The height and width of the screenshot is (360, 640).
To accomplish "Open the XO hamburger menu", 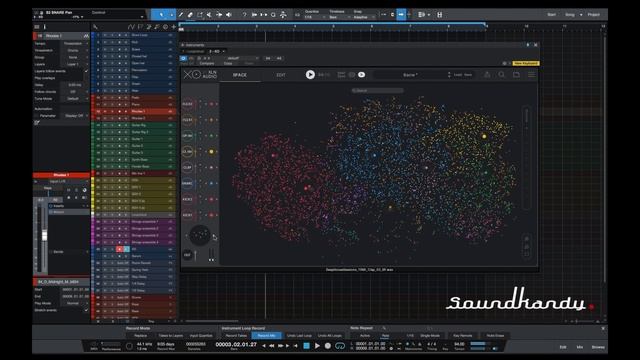I will coord(531,75).
